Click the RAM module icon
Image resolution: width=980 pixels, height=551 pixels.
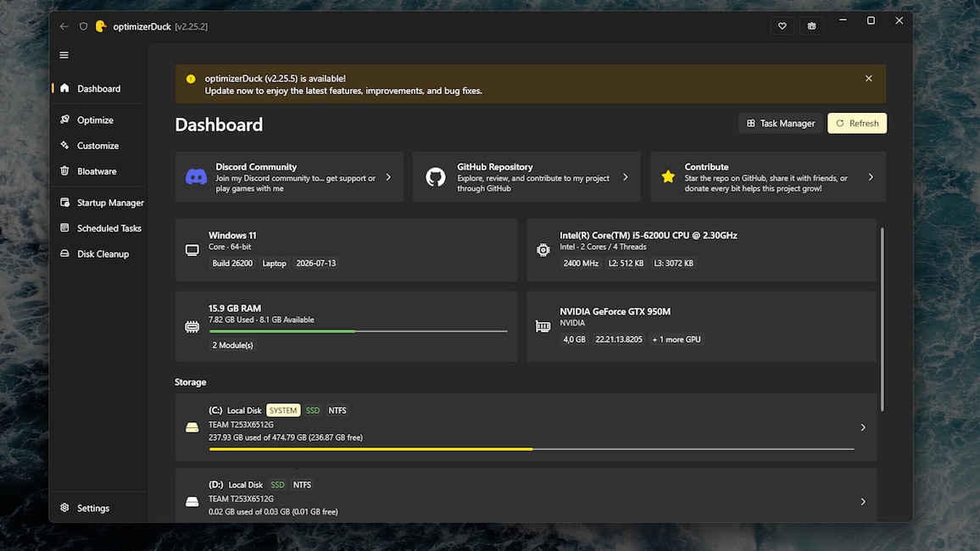coord(192,326)
